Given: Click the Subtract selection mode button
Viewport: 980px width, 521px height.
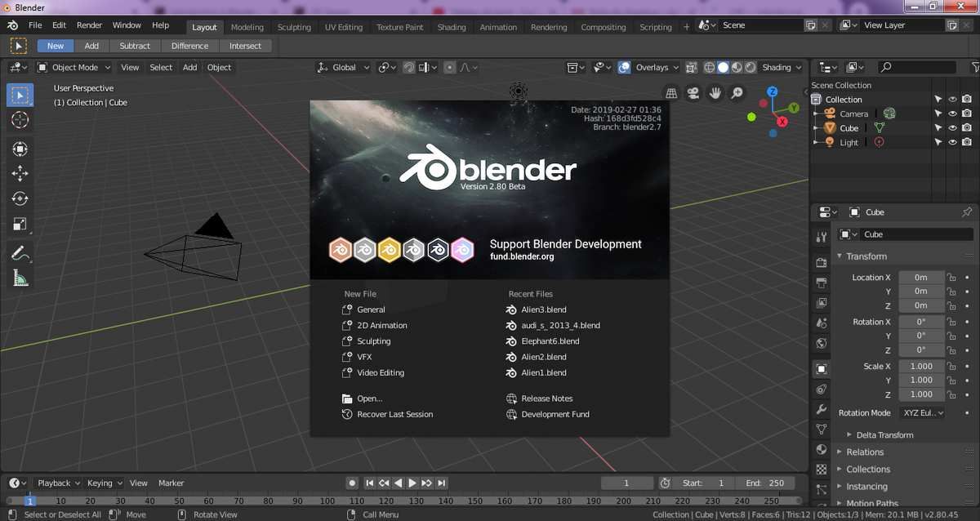Looking at the screenshot, I should [x=135, y=47].
